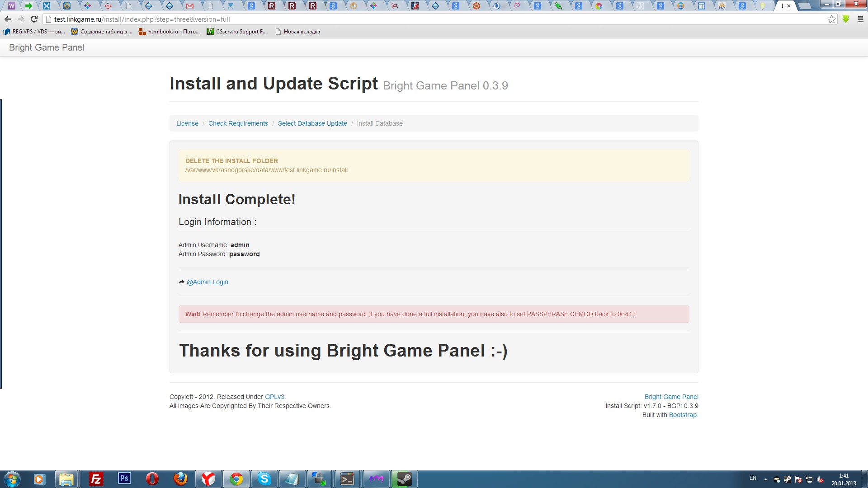Open Skype from the taskbar

(264, 479)
